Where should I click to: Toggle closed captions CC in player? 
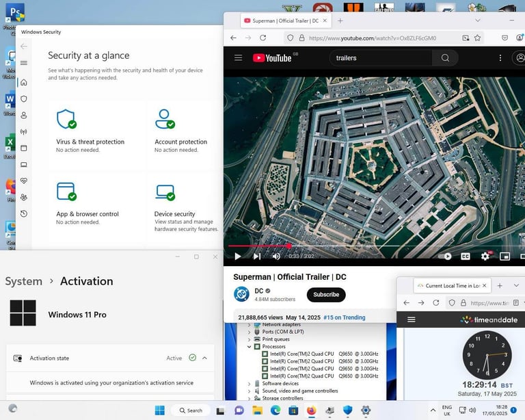pyautogui.click(x=466, y=257)
